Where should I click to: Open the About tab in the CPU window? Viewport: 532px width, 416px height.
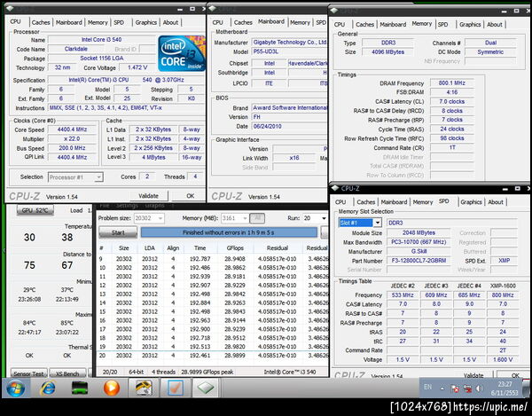[x=170, y=22]
